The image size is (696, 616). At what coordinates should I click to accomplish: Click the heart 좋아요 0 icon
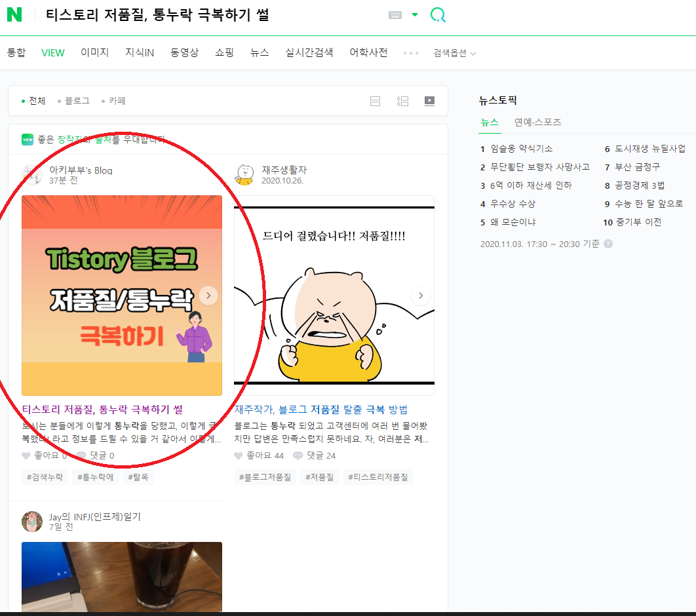pos(26,456)
